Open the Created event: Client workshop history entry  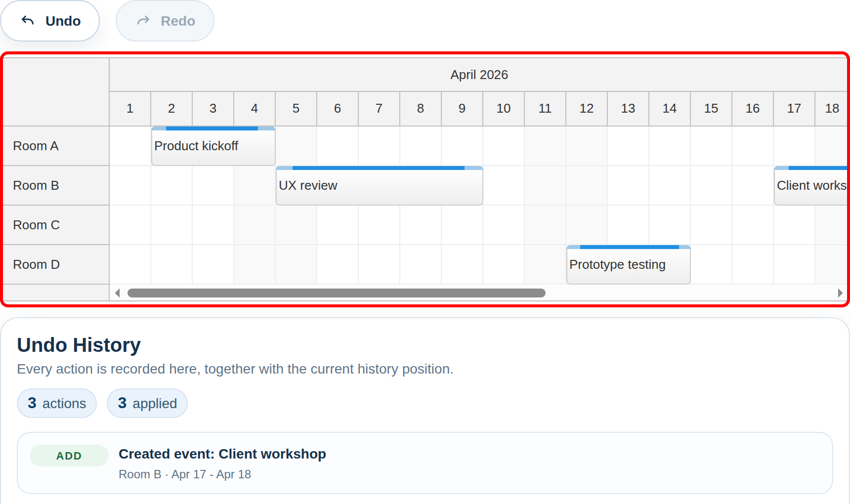click(222, 454)
